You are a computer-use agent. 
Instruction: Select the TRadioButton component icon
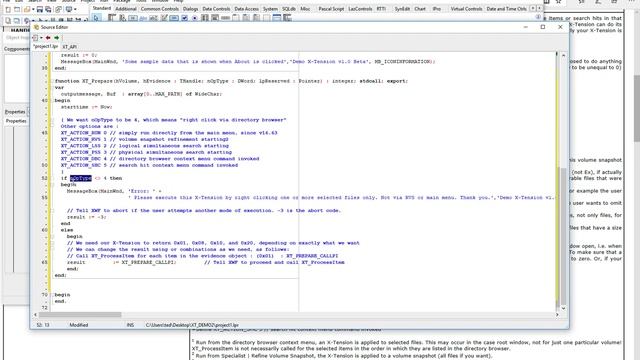(x=195, y=18)
